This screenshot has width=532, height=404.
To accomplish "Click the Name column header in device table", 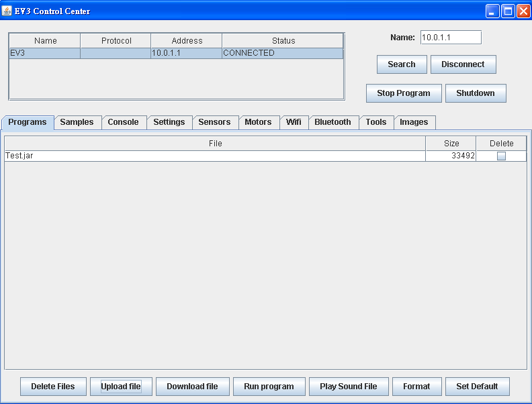I will [45, 41].
